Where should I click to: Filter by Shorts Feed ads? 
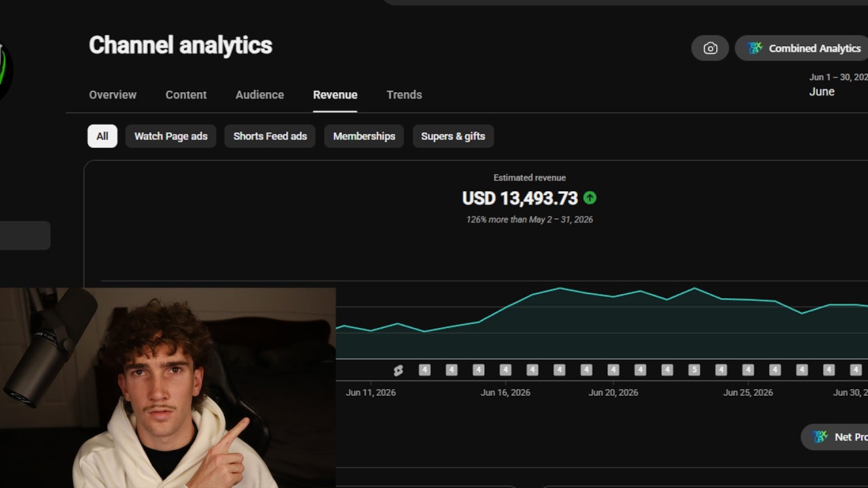pos(270,136)
